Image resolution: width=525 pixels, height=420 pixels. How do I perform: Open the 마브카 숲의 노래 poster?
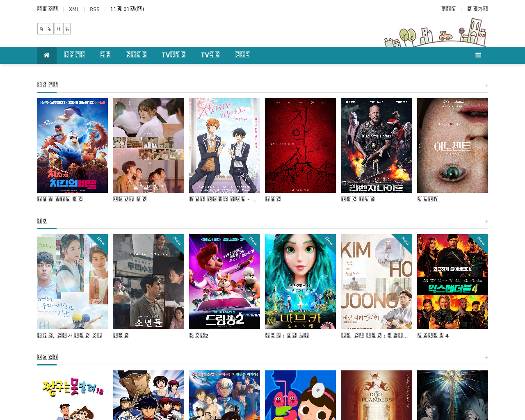300,281
